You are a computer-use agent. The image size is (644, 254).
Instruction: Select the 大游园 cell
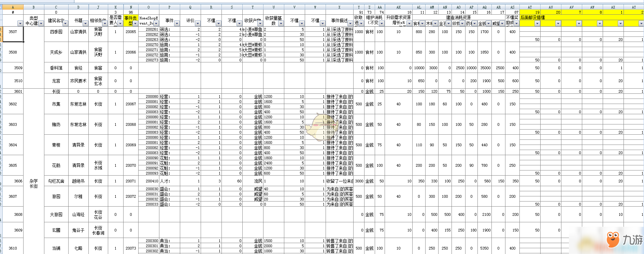56,214
